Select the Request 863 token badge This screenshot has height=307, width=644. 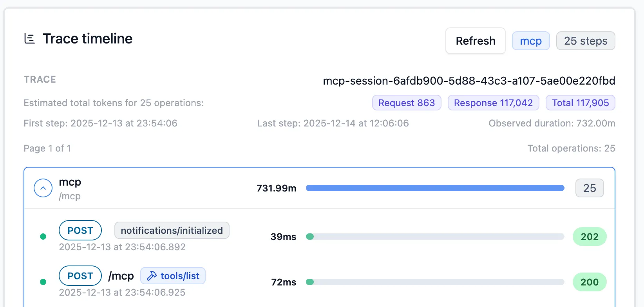click(x=407, y=103)
